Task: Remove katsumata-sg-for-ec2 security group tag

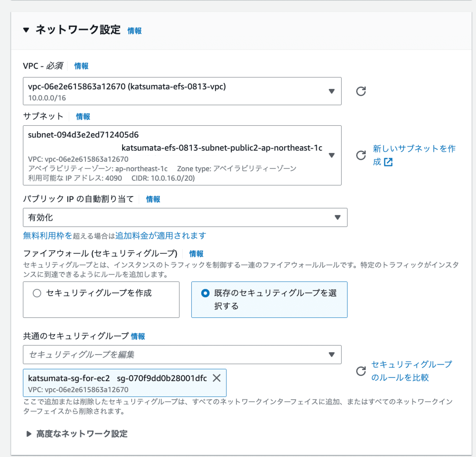Action: [x=217, y=378]
